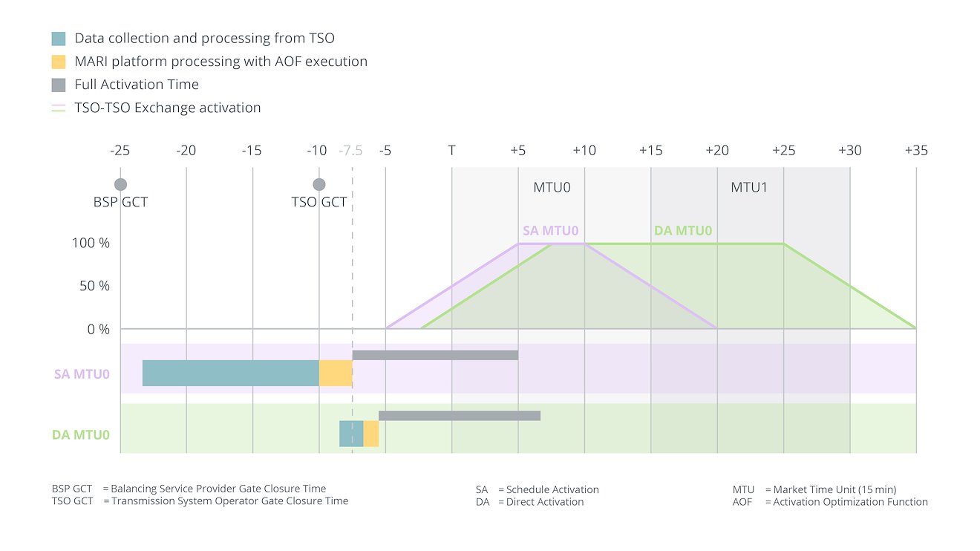Click the green DA MTU0 curve label
The image size is (980, 551).
(x=682, y=230)
